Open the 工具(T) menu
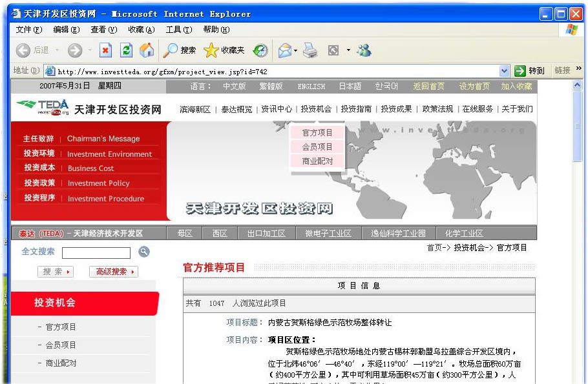The width and height of the screenshot is (588, 384). [x=179, y=30]
